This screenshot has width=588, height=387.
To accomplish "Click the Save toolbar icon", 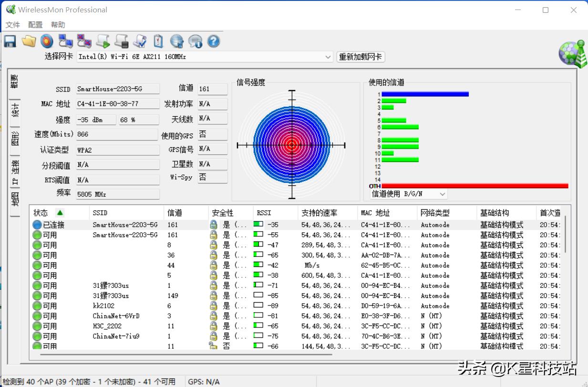I will pyautogui.click(x=10, y=41).
